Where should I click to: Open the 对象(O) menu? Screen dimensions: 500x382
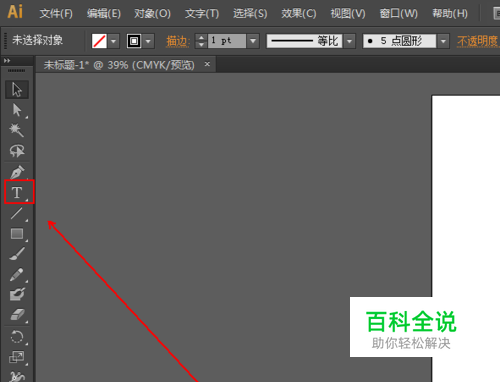[152, 13]
